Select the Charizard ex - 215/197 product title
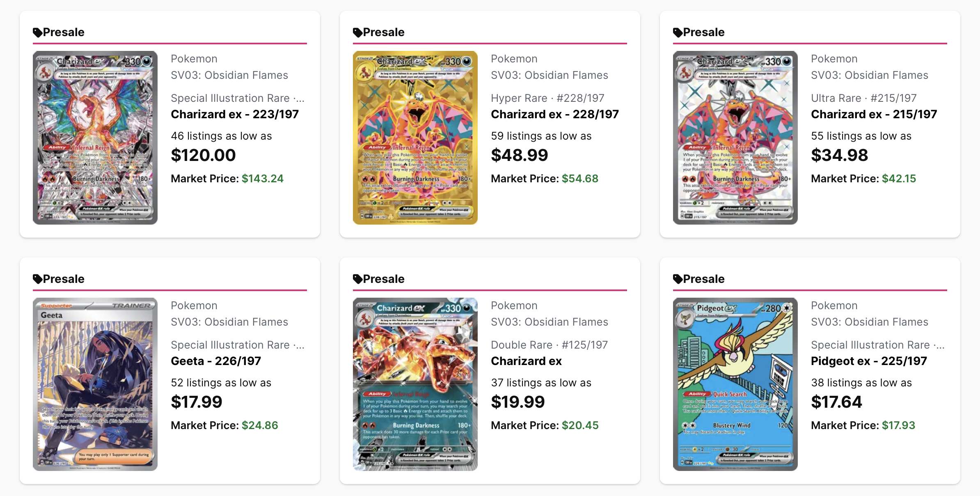Viewport: 980px width, 496px height. [x=874, y=114]
